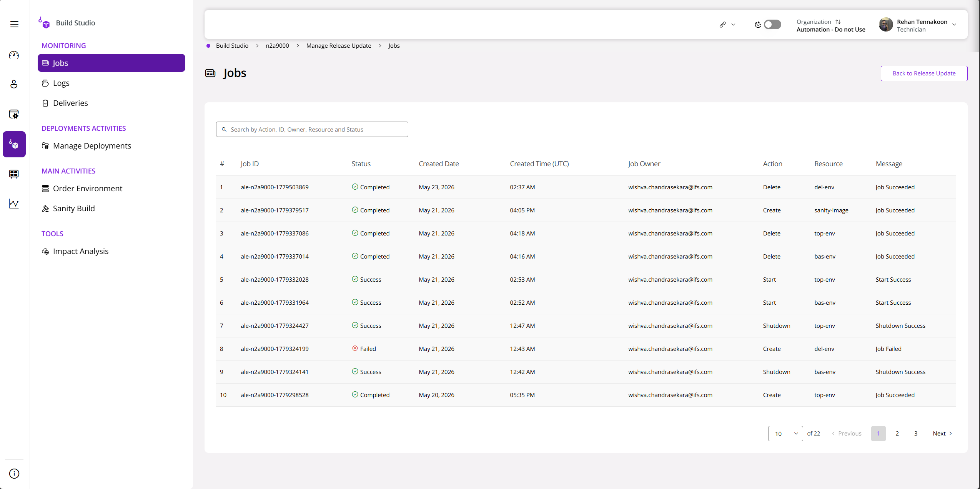The width and height of the screenshot is (980, 489).
Task: Open the page size dropdown showing 10
Action: 785,434
